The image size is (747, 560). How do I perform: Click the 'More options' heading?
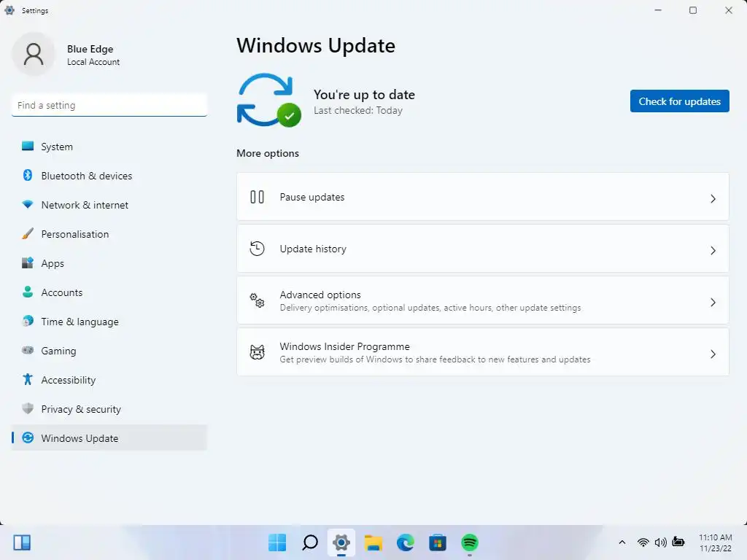268,153
